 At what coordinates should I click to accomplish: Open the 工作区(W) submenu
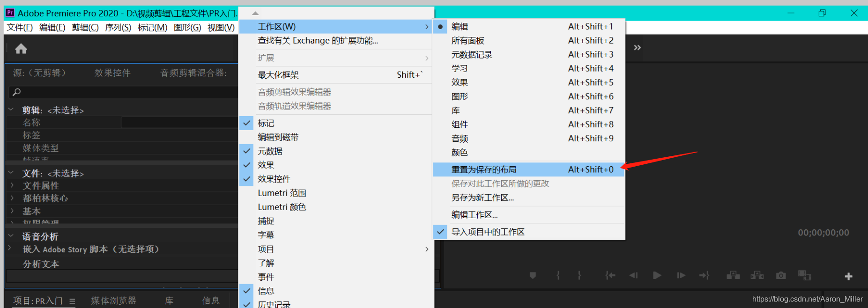[x=335, y=27]
